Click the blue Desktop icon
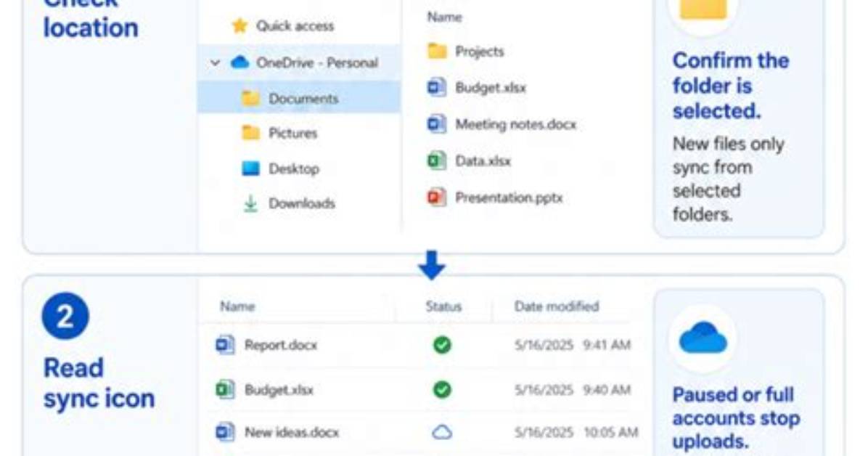The height and width of the screenshot is (456, 868). click(251, 168)
